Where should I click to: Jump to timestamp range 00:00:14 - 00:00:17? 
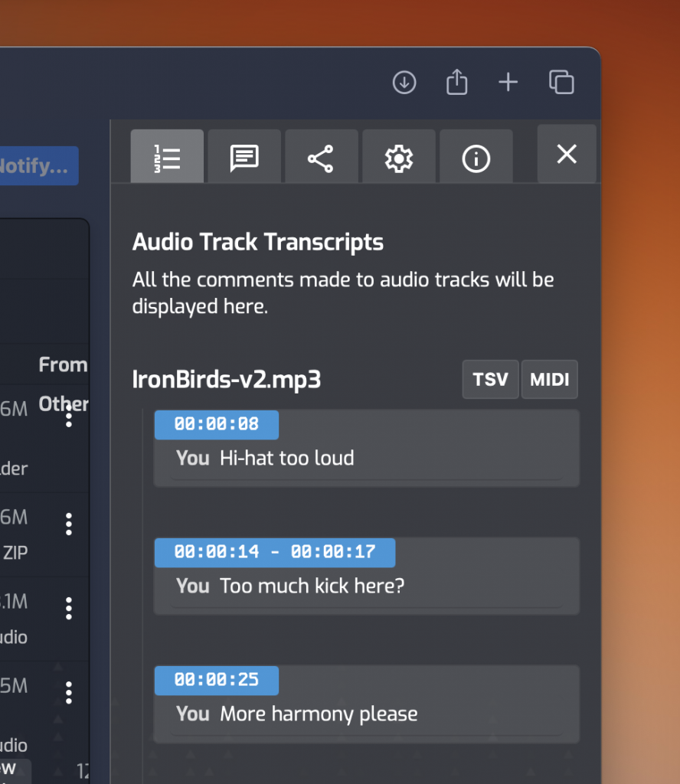tap(275, 552)
